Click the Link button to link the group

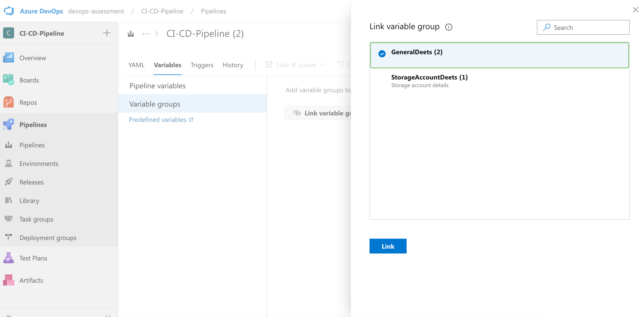pyautogui.click(x=388, y=246)
